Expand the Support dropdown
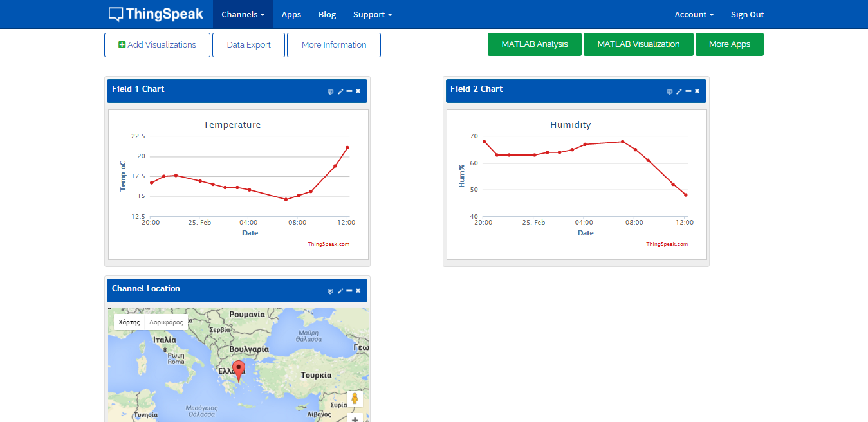Screen dimensions: 868x422 tap(372, 14)
